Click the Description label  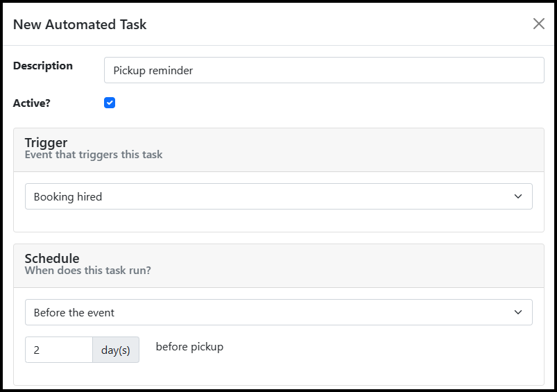(x=43, y=66)
